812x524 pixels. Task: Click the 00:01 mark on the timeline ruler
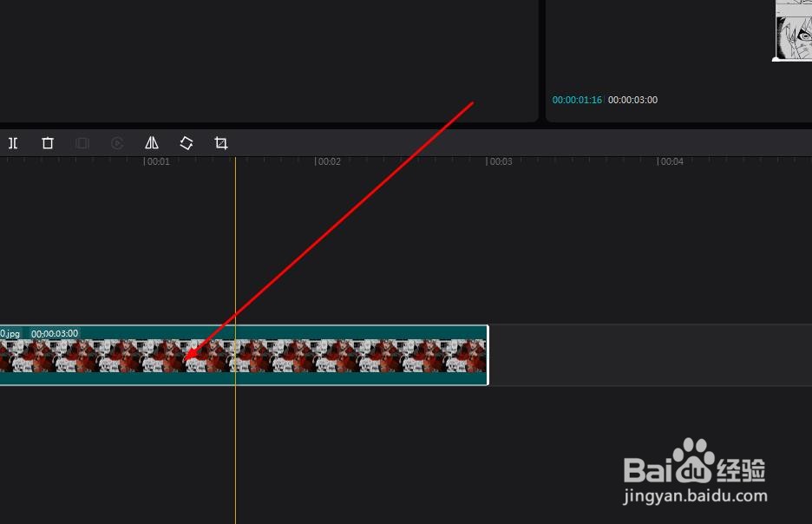coord(158,161)
